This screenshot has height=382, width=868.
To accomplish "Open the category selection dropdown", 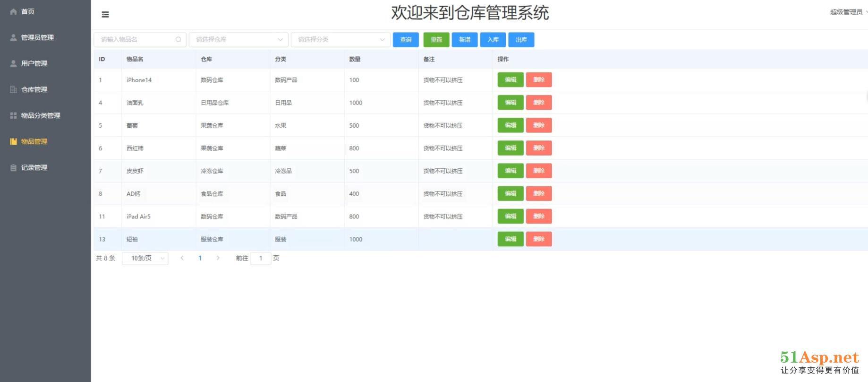I will (x=340, y=40).
